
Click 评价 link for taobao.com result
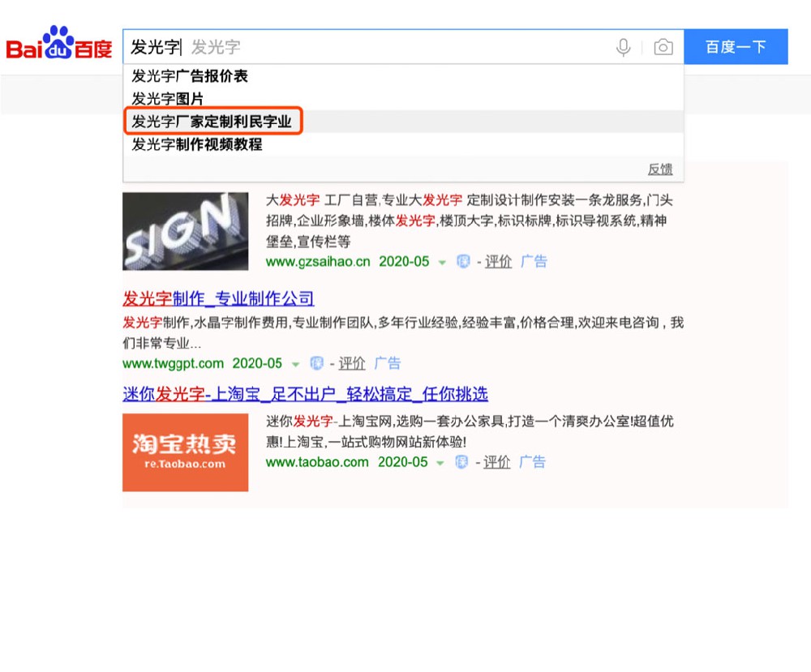tap(496, 462)
